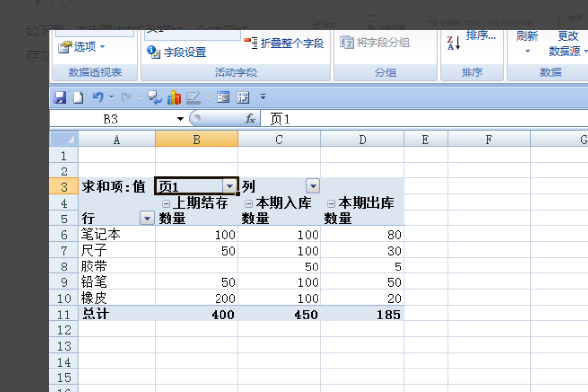588x392 pixels.
Task: Collapse the 上期结存 field group
Action: coord(166,203)
